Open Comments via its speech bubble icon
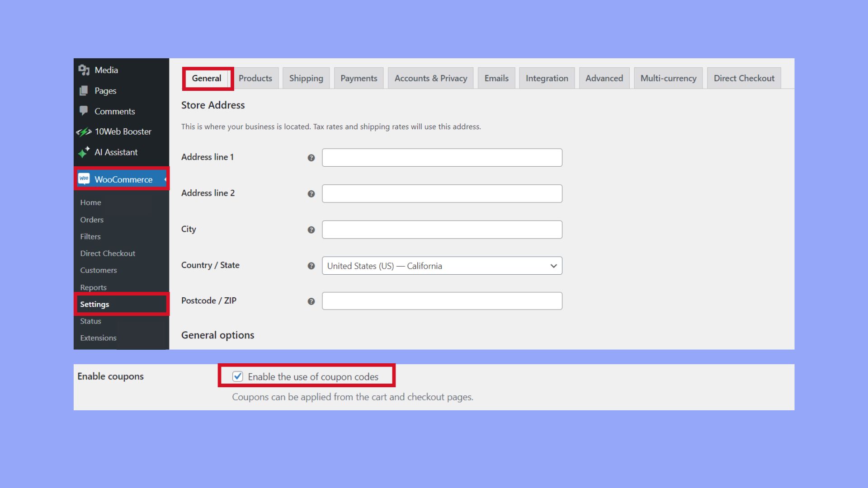Image resolution: width=868 pixels, height=488 pixels. [84, 111]
